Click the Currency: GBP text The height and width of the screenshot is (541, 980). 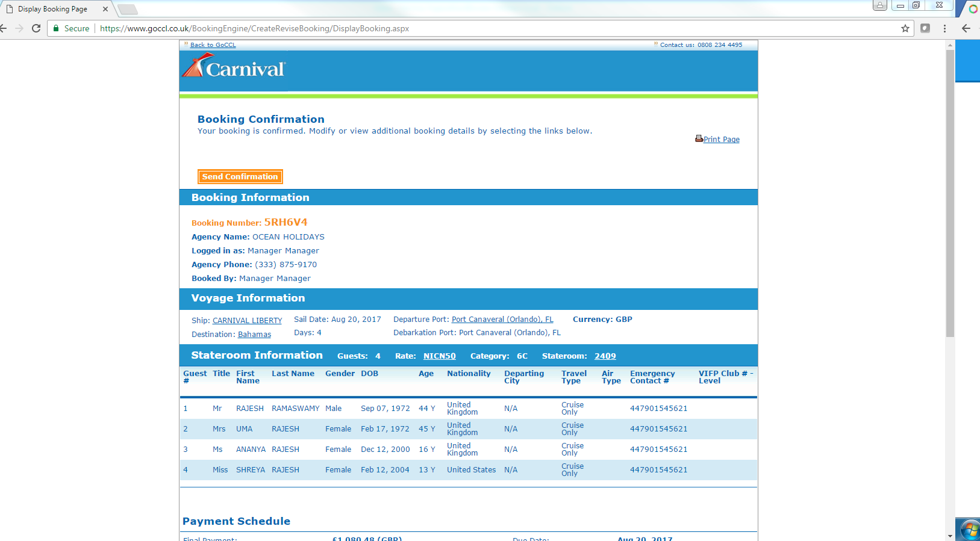602,320
